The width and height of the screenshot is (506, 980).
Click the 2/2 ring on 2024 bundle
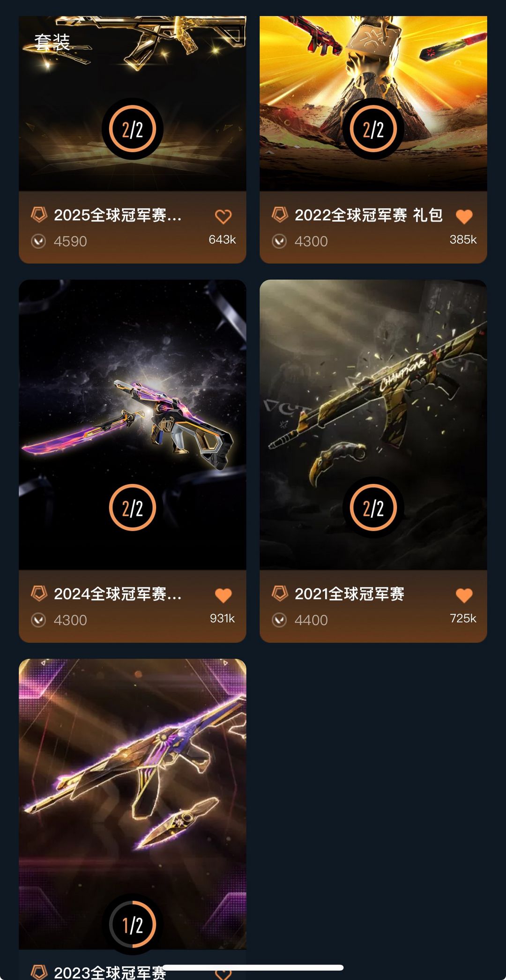point(133,507)
